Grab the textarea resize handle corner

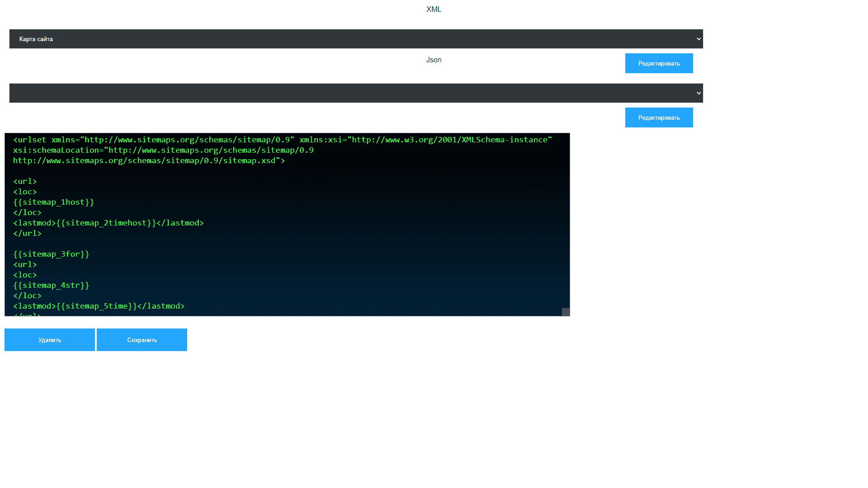pyautogui.click(x=566, y=312)
